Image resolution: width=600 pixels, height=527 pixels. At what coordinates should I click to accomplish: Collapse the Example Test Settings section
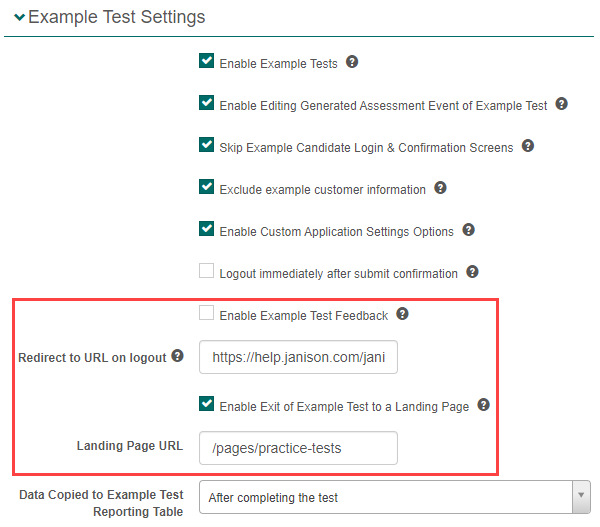[19, 18]
